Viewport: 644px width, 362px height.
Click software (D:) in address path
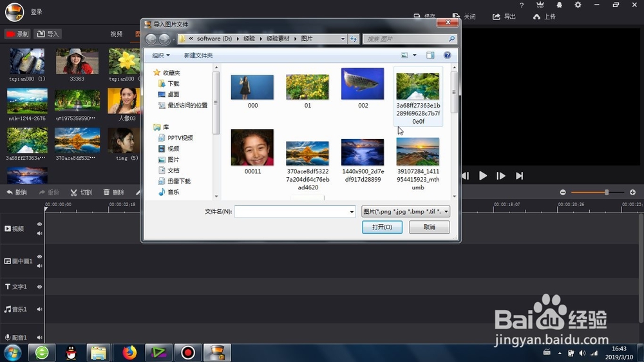(214, 39)
